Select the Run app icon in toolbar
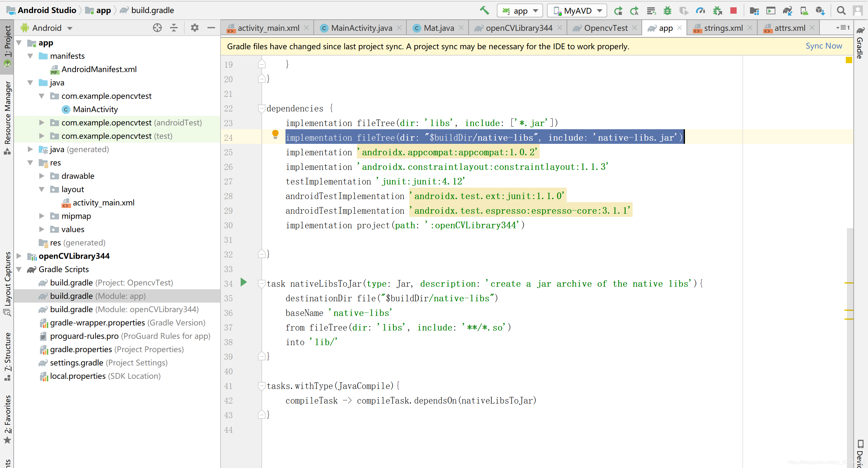The height and width of the screenshot is (468, 868). click(617, 10)
